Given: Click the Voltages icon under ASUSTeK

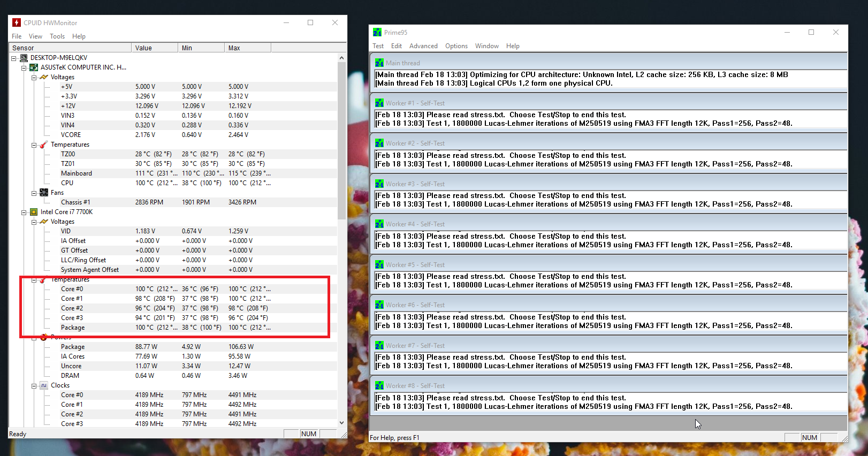Looking at the screenshot, I should [x=44, y=77].
